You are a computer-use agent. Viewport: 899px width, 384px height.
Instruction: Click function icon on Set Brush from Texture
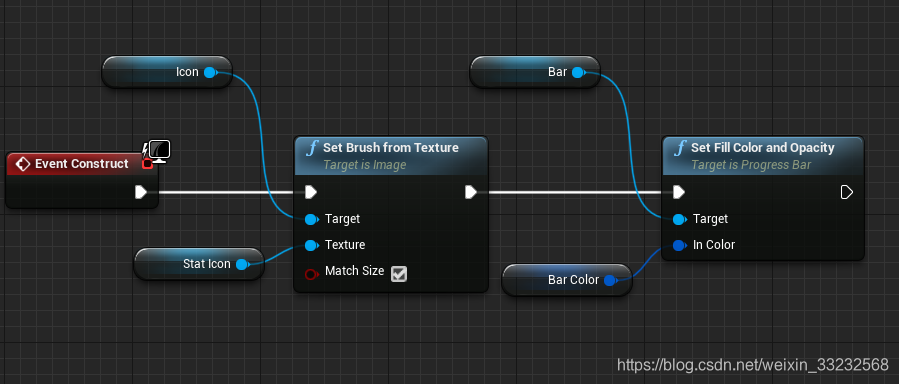tap(312, 149)
